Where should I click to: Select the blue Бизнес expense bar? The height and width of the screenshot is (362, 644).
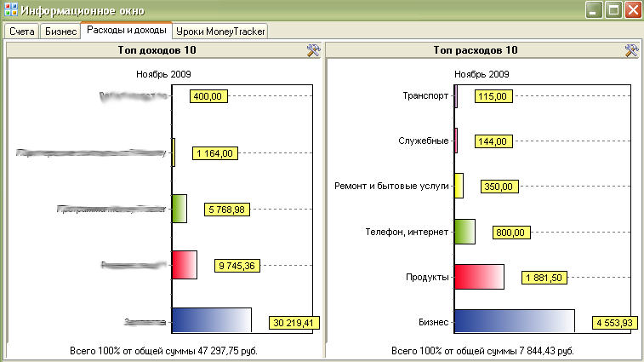(x=514, y=322)
